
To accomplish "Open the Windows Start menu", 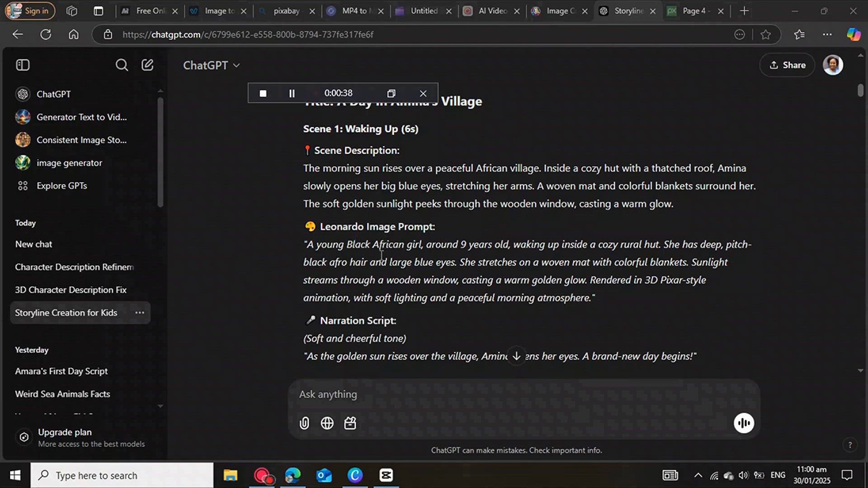I will point(15,475).
